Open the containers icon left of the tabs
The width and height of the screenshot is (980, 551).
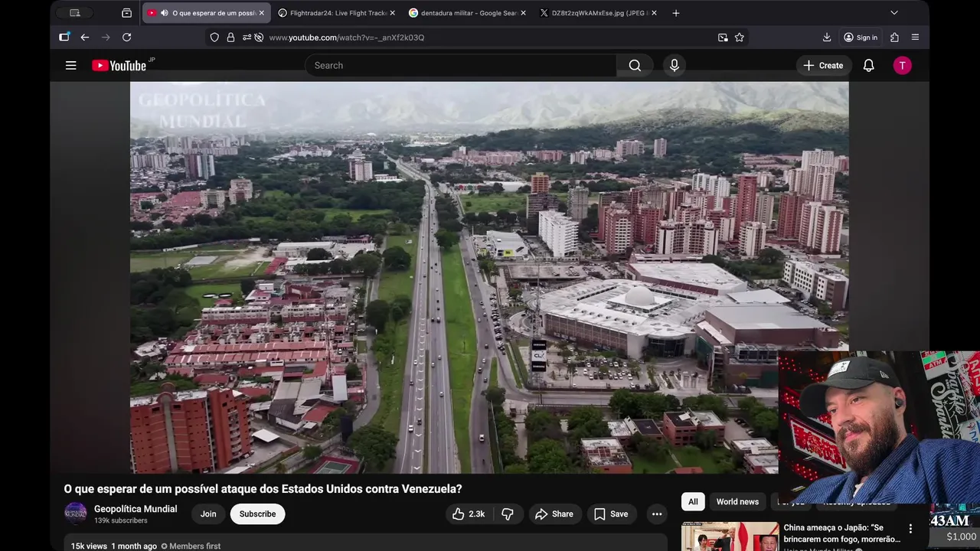point(127,13)
